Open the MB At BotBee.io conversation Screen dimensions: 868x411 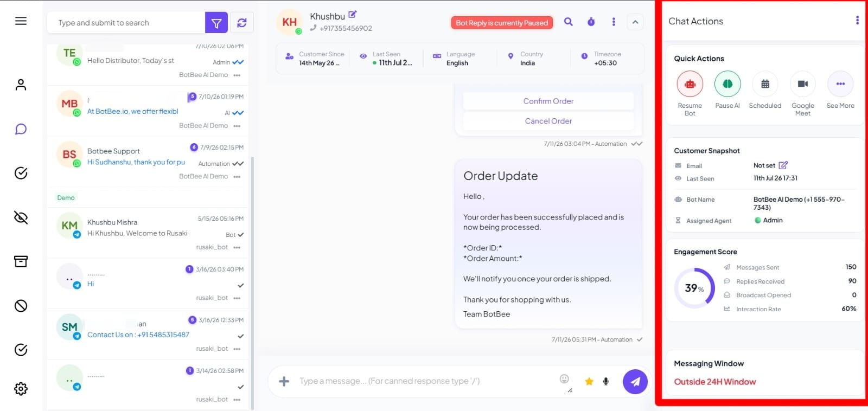click(x=148, y=111)
